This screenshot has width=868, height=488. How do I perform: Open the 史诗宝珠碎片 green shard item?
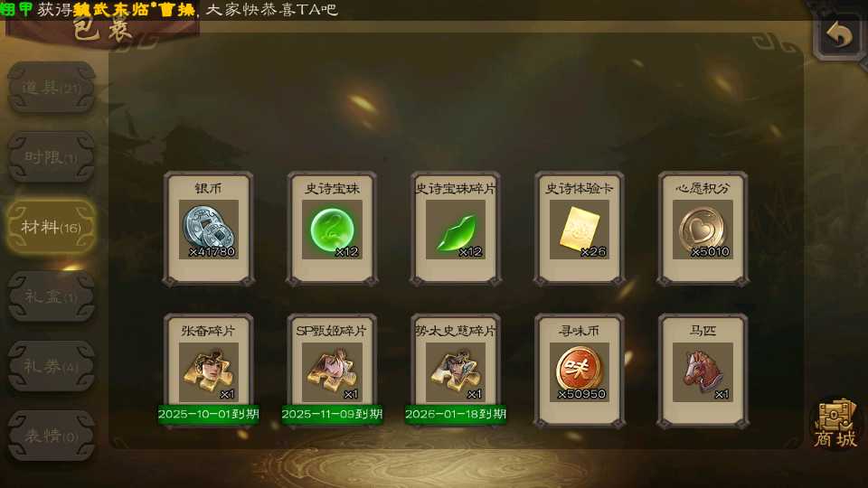(x=456, y=229)
